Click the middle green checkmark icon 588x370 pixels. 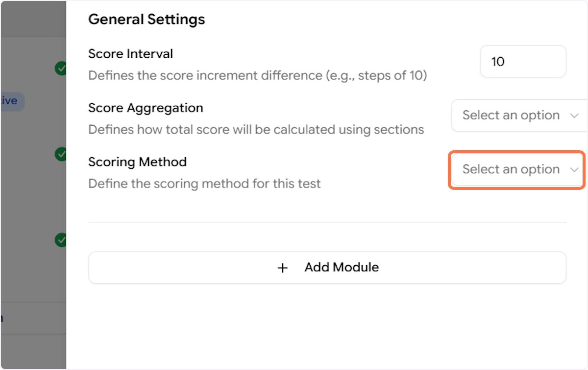coord(60,154)
